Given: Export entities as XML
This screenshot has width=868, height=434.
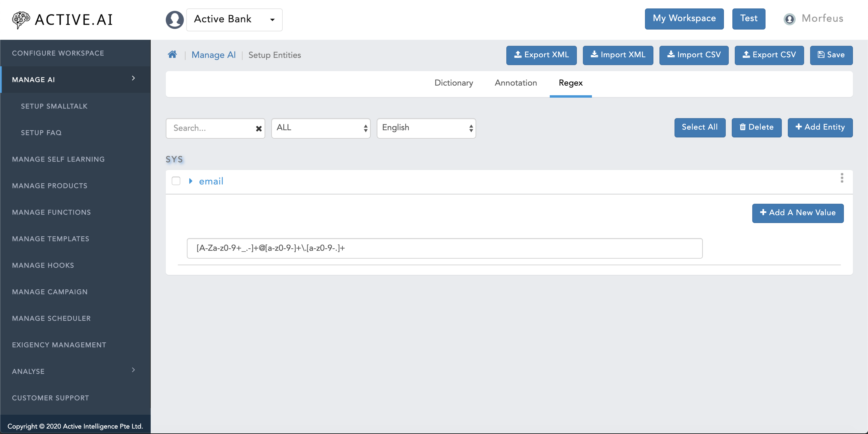Looking at the screenshot, I should click(541, 55).
